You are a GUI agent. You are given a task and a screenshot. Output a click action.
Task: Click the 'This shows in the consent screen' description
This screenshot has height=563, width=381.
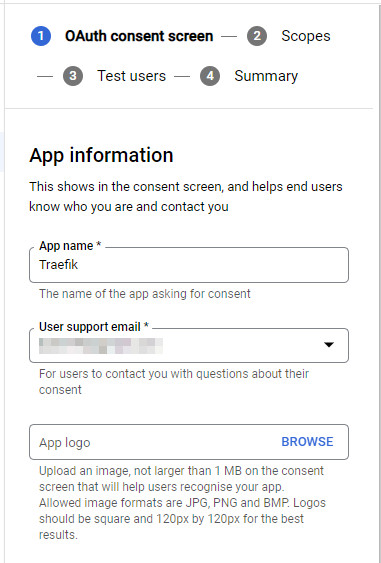[x=186, y=197]
